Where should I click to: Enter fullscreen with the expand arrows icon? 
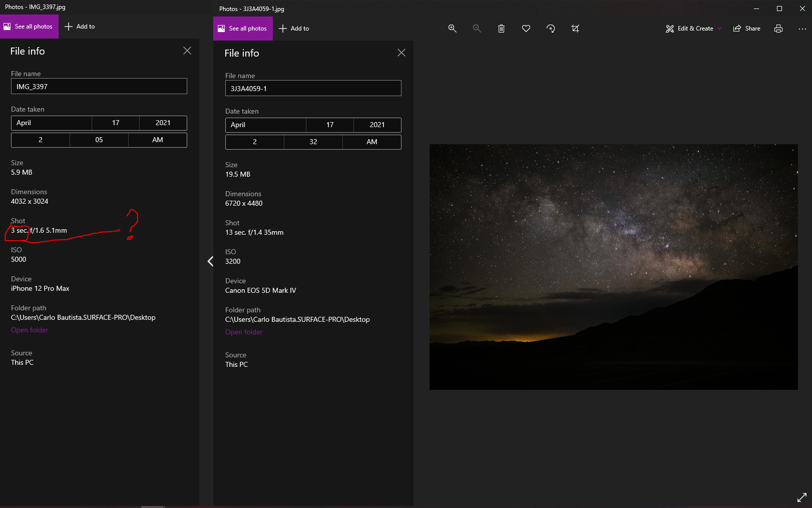pos(801,497)
